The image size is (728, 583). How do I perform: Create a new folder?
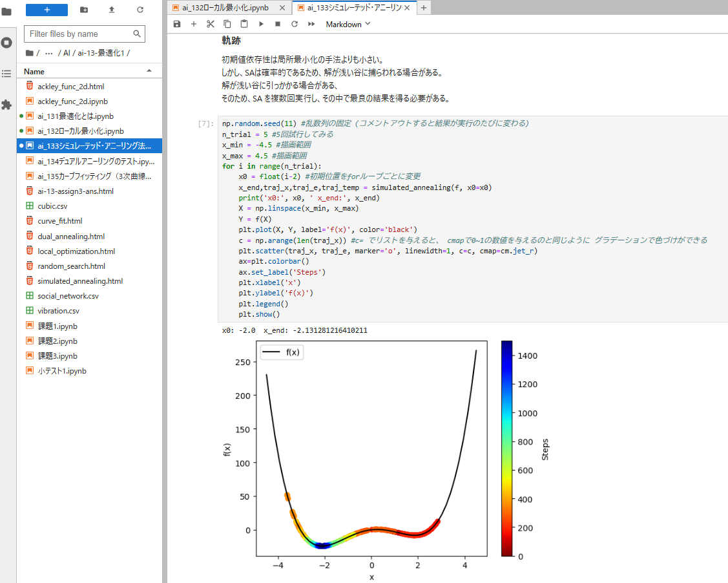pyautogui.click(x=84, y=10)
